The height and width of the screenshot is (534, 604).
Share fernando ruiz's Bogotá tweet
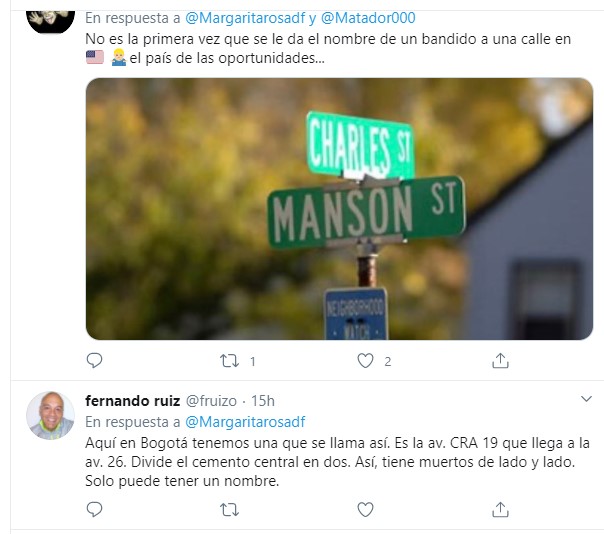tap(500, 509)
